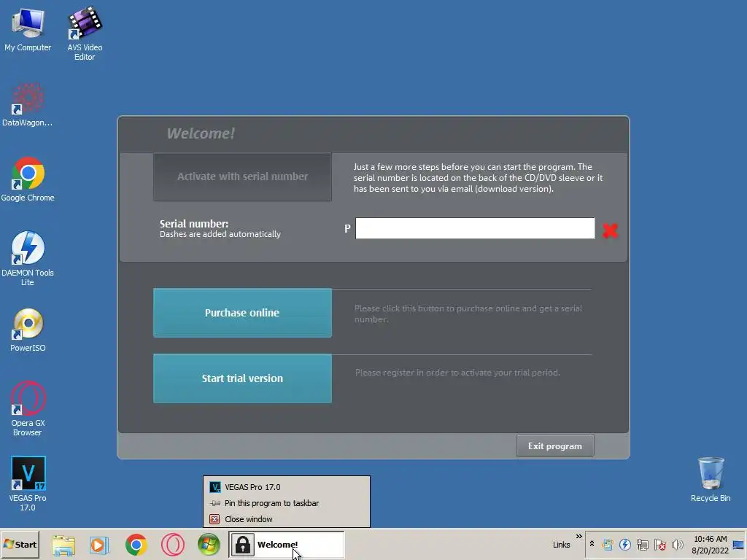Show hidden system tray icons
The image size is (747, 560).
click(x=592, y=544)
